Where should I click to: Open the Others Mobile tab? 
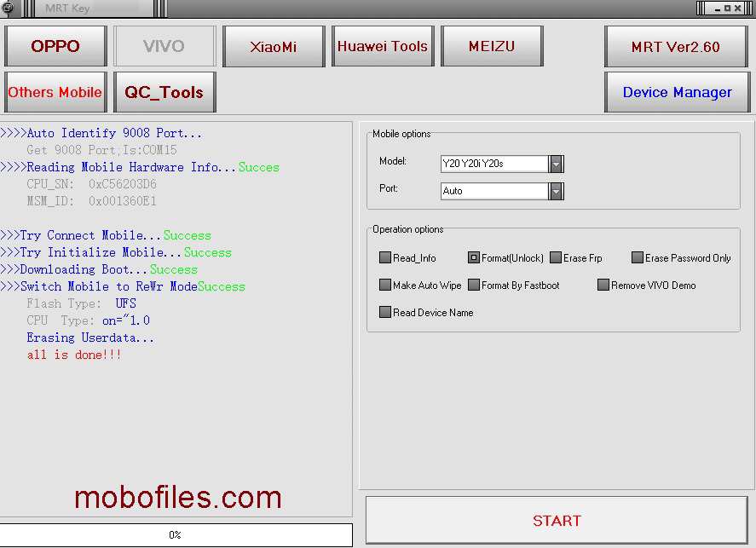tap(55, 92)
